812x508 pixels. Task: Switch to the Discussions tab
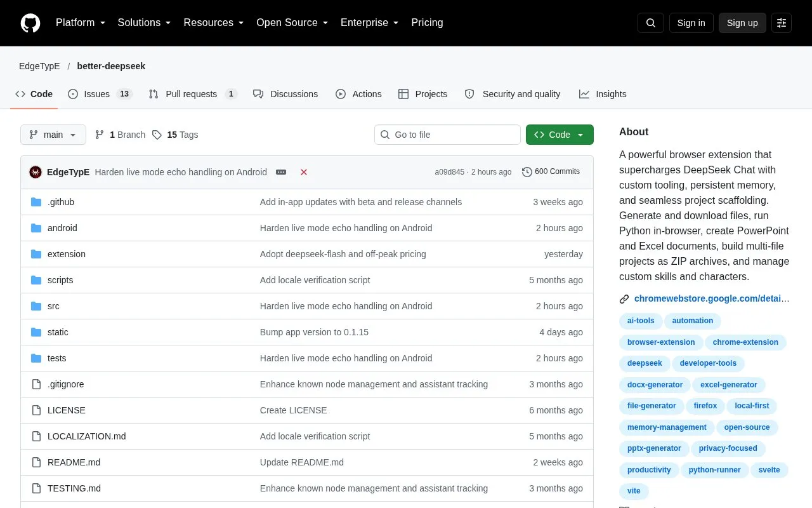pos(285,94)
